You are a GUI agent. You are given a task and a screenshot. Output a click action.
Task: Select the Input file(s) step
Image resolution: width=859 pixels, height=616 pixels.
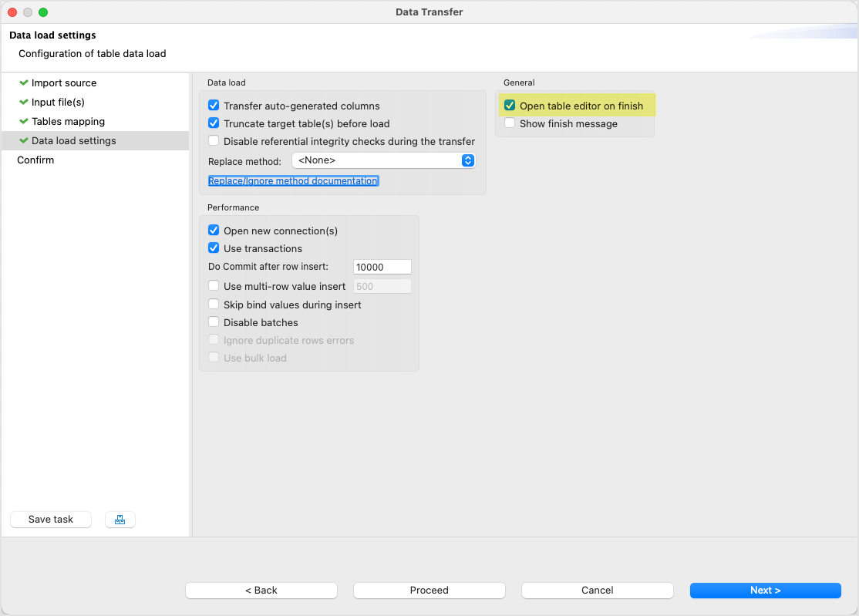pyautogui.click(x=58, y=102)
